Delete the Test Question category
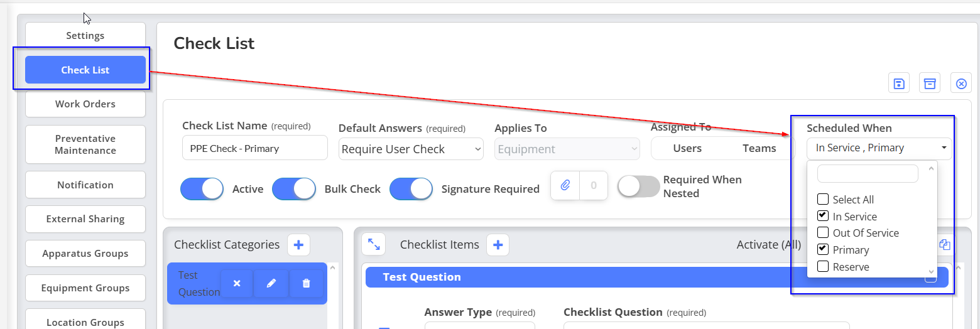The width and height of the screenshot is (980, 329). pyautogui.click(x=307, y=284)
